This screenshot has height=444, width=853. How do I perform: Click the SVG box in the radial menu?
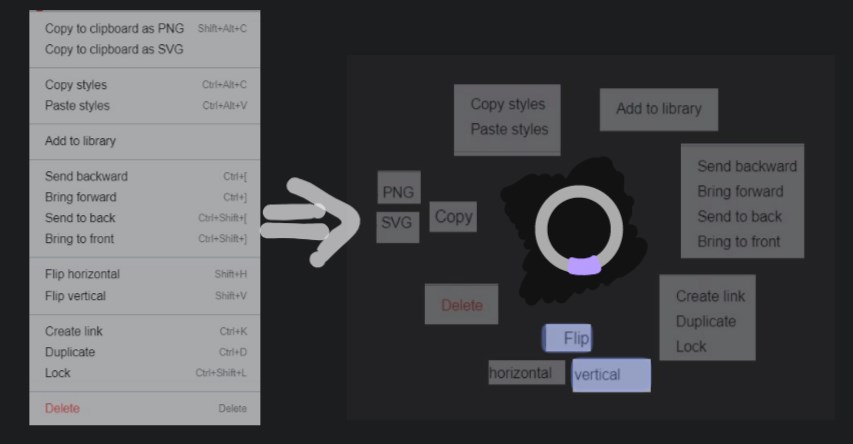click(x=398, y=227)
